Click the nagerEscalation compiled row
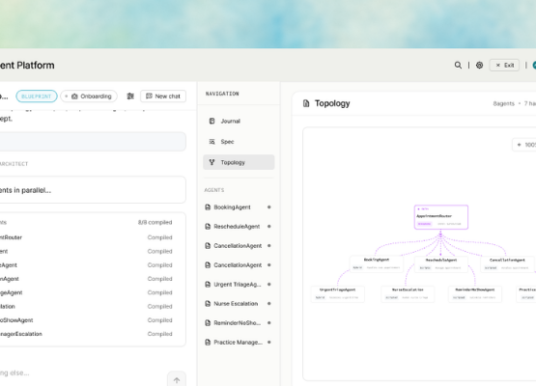Viewport: 536px width, 386px height. pyautogui.click(x=86, y=334)
